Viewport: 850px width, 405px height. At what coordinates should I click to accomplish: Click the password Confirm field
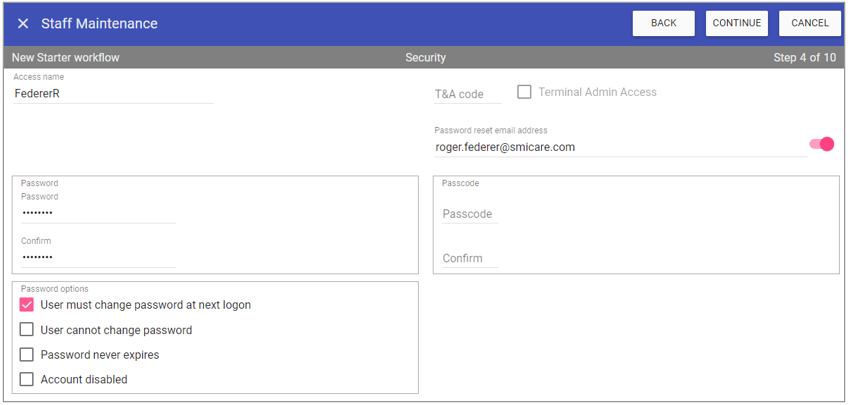click(x=98, y=258)
